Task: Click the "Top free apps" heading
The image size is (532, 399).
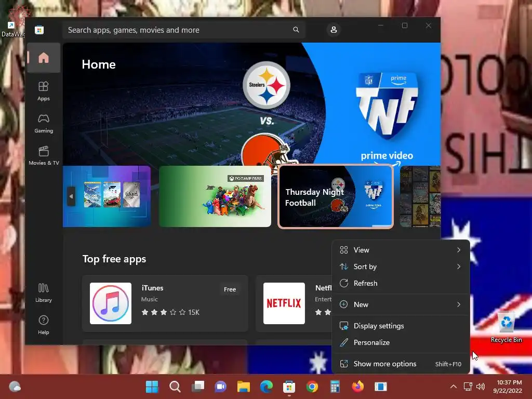Action: point(114,259)
